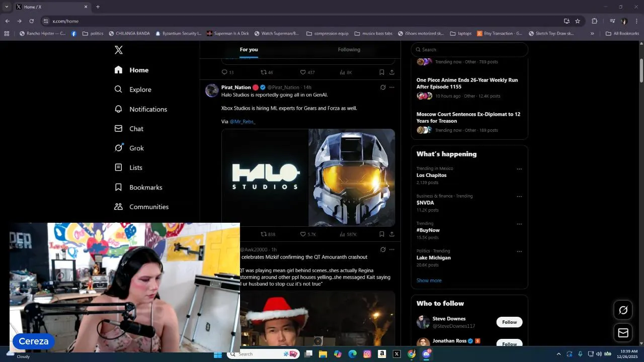Viewport: 644px width, 362px height.
Task: Switch to the Following tab
Action: 349,49
